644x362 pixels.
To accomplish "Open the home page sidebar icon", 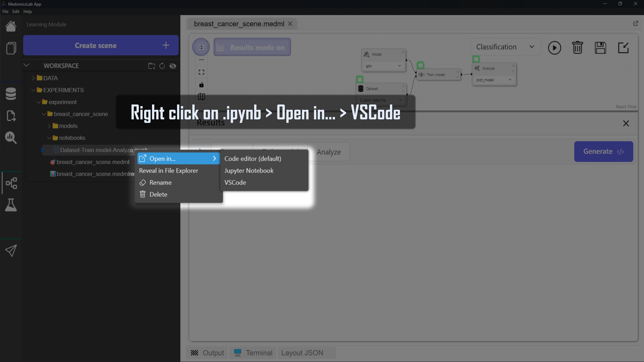I will point(11,26).
